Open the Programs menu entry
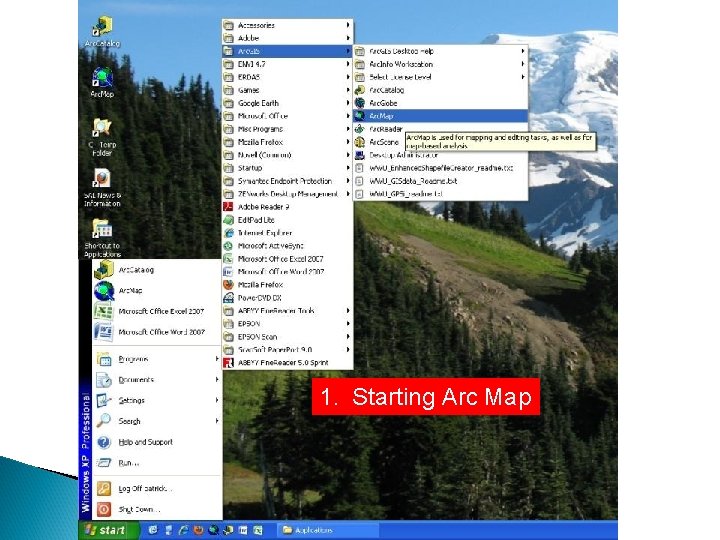 pos(157,359)
